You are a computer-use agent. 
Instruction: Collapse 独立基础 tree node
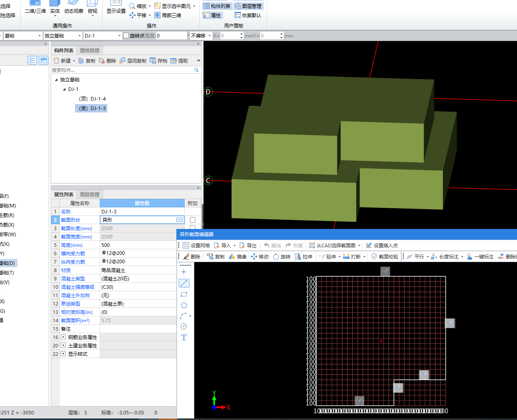coord(56,80)
